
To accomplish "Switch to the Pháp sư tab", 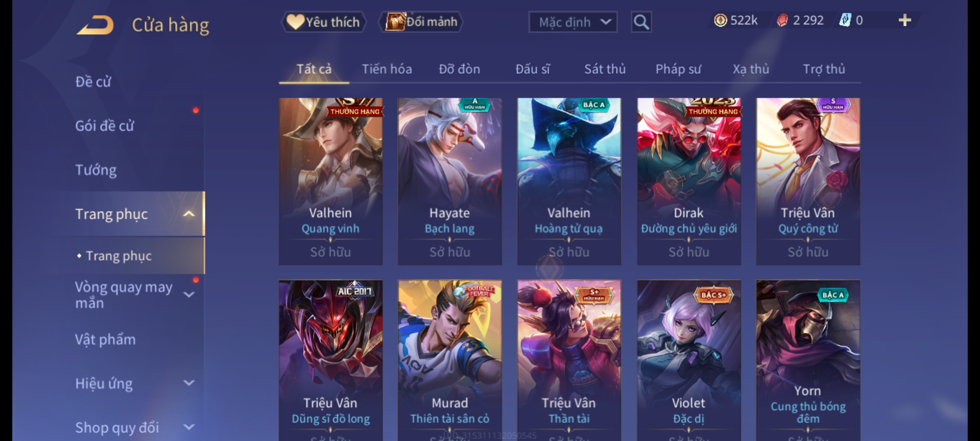I will pos(678,69).
